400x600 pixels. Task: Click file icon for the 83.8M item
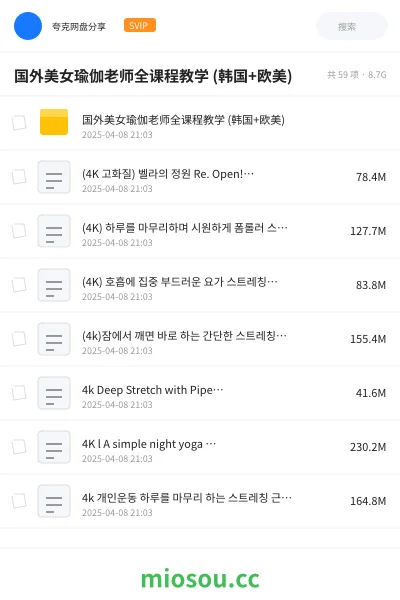point(54,285)
